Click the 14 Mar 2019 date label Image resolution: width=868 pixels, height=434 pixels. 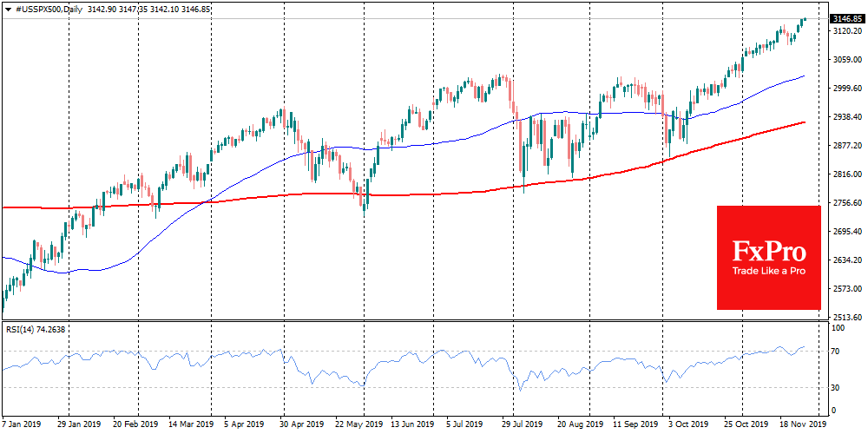[x=191, y=425]
